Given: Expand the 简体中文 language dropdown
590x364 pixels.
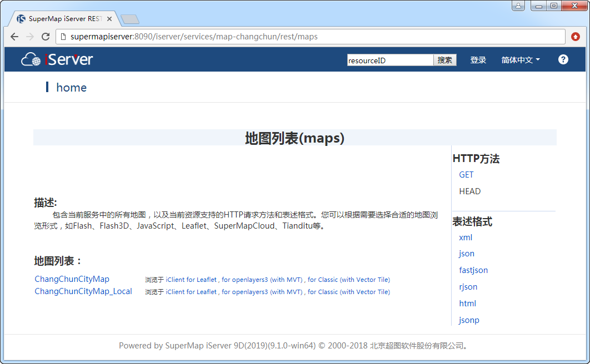Looking at the screenshot, I should [x=521, y=60].
